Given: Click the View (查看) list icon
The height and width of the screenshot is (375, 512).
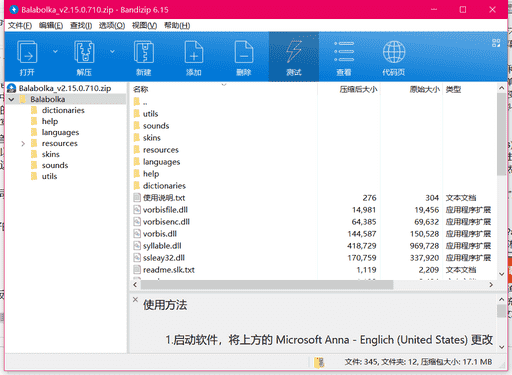Looking at the screenshot, I should tap(344, 52).
